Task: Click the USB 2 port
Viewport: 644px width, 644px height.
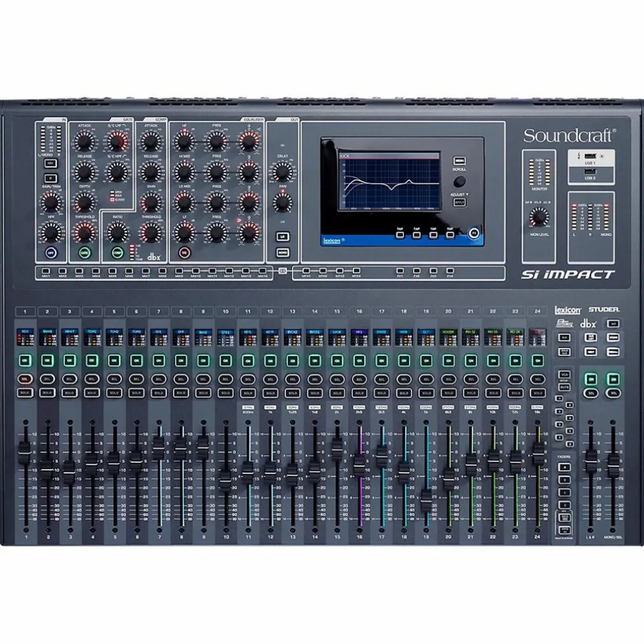Action: tap(590, 171)
